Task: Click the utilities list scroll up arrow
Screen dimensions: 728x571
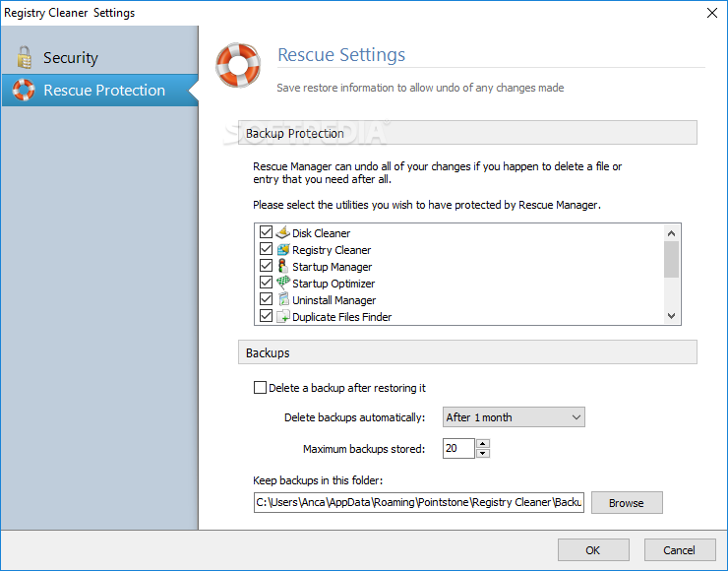Action: [x=671, y=233]
